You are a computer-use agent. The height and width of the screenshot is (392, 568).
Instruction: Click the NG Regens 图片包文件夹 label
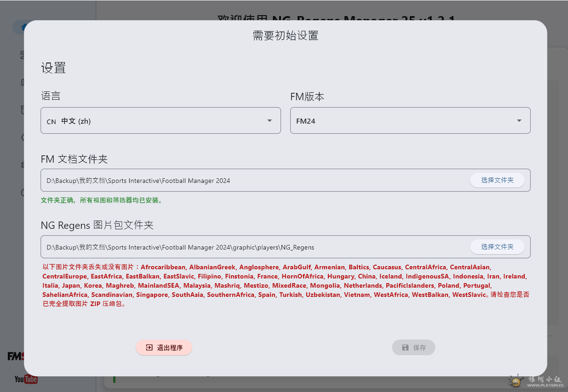click(97, 225)
